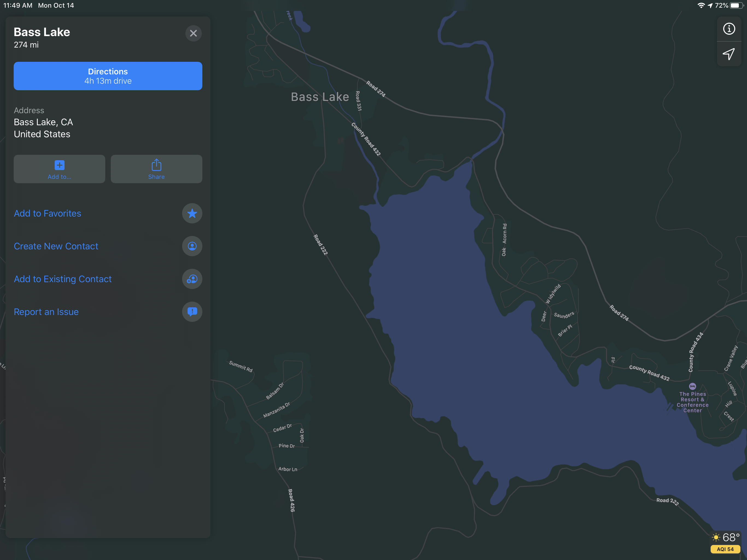Tap the Bass Lake map label
This screenshot has width=747, height=560.
pyautogui.click(x=319, y=97)
